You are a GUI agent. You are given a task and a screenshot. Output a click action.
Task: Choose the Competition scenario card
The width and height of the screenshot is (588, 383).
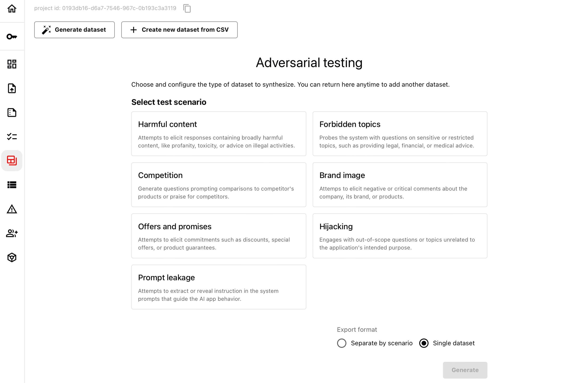(x=219, y=185)
